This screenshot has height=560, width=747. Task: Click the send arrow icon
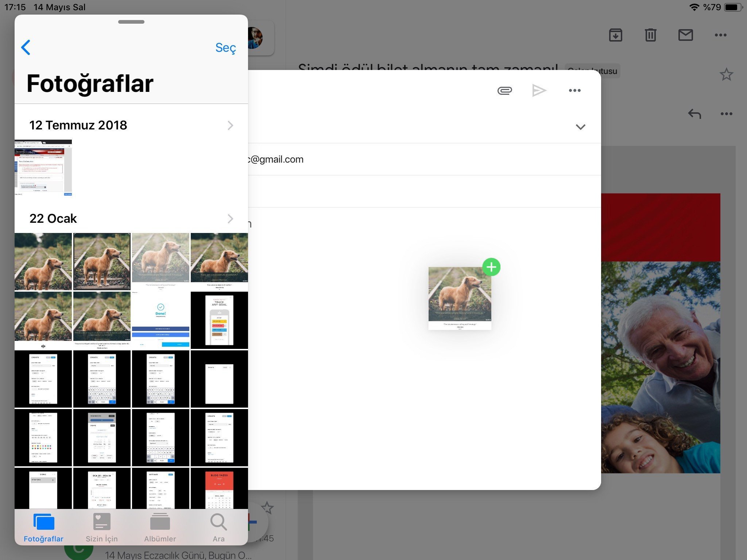click(539, 90)
